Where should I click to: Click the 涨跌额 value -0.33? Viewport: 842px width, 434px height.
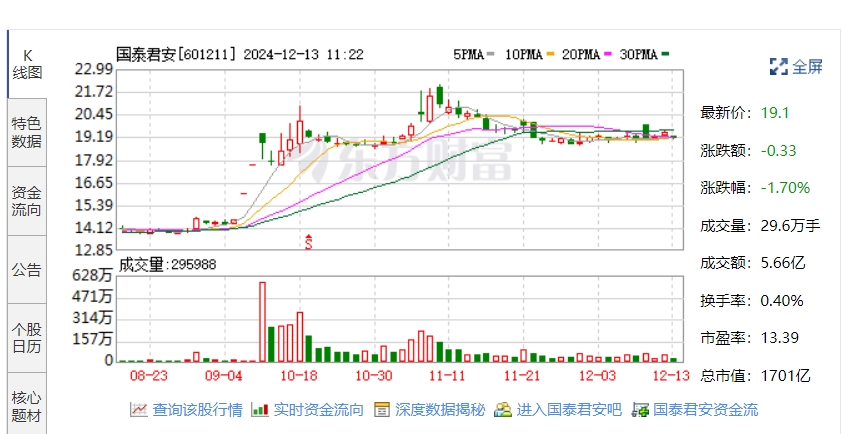point(779,150)
